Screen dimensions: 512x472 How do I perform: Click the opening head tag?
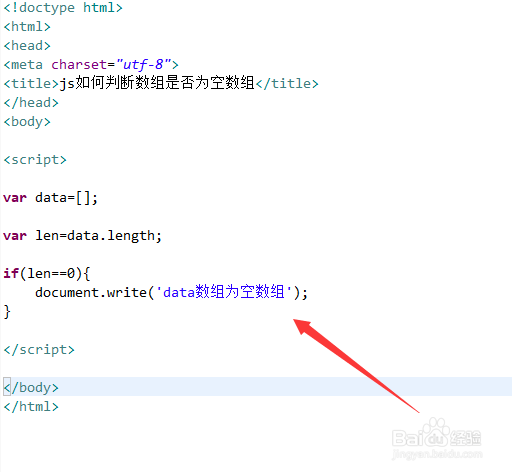pyautogui.click(x=27, y=45)
